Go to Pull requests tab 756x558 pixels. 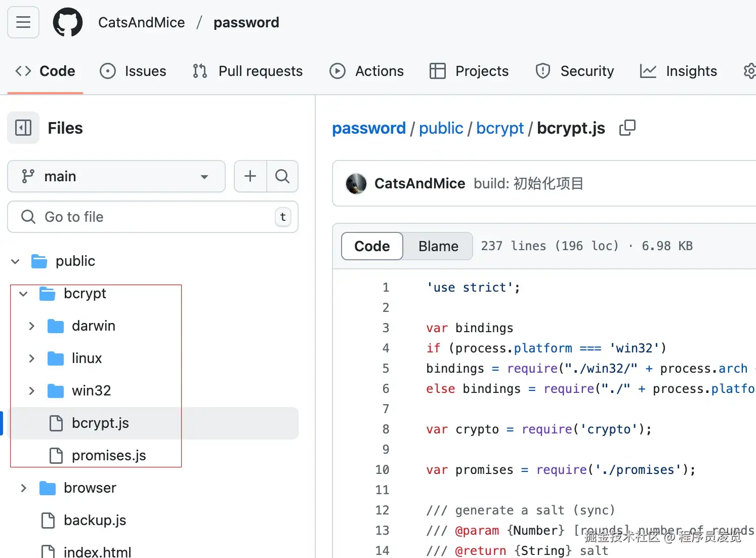click(x=247, y=71)
